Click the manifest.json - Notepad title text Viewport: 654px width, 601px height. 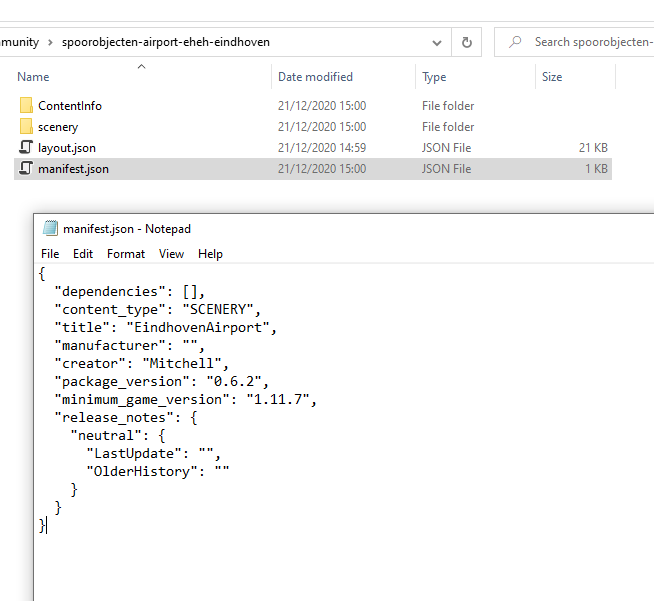127,229
